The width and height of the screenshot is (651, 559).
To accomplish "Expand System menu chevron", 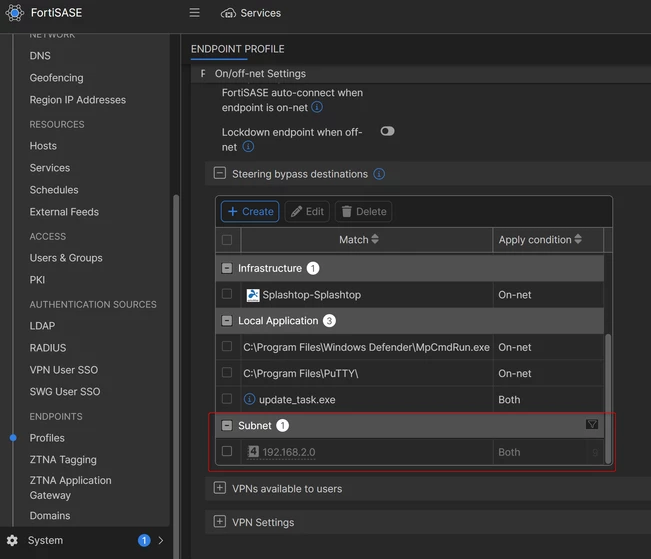I will pyautogui.click(x=161, y=540).
